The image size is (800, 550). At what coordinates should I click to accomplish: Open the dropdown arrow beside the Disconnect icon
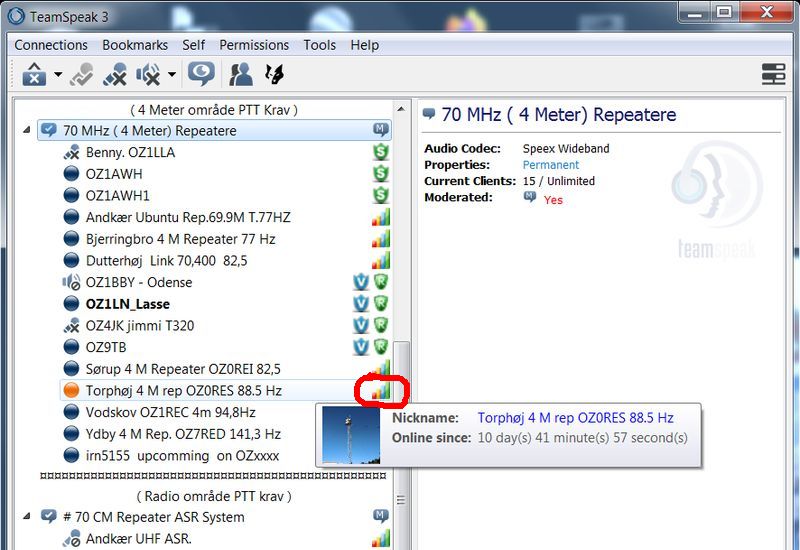(58, 74)
